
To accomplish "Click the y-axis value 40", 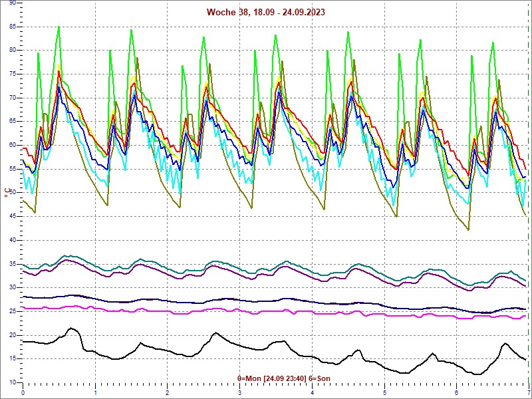I will [x=13, y=240].
